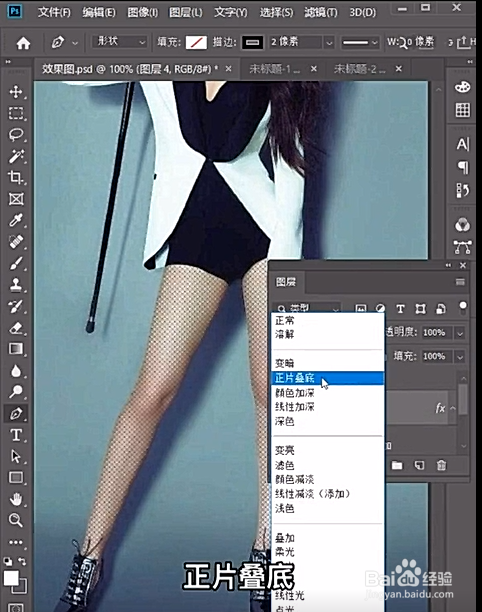
Task: Select the Dodge tool
Action: [16, 391]
